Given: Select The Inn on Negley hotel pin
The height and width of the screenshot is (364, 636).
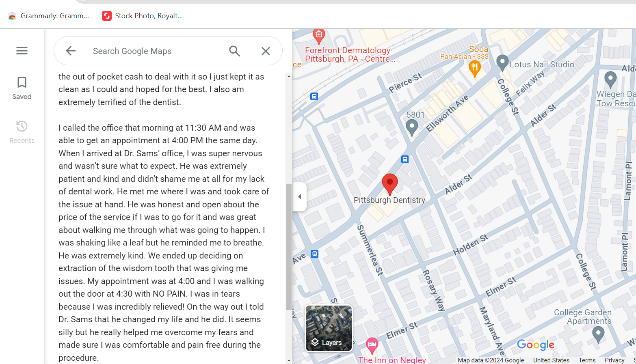Looking at the screenshot, I should (372, 346).
